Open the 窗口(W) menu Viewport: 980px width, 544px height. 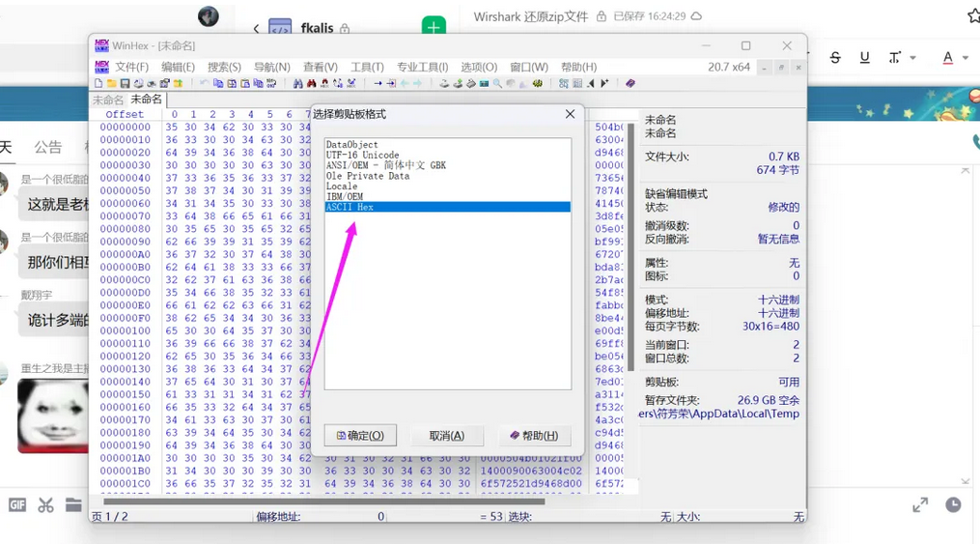529,67
